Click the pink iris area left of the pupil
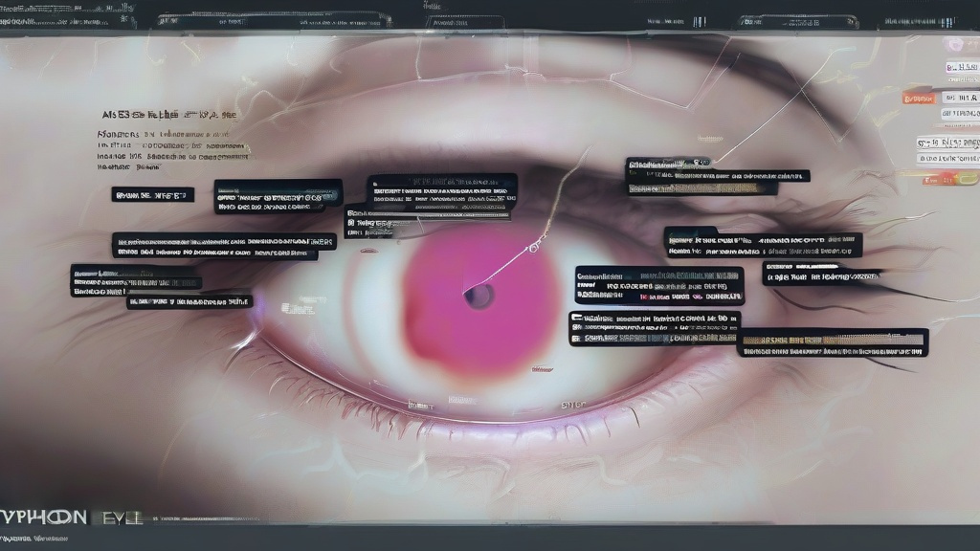 click(x=431, y=297)
